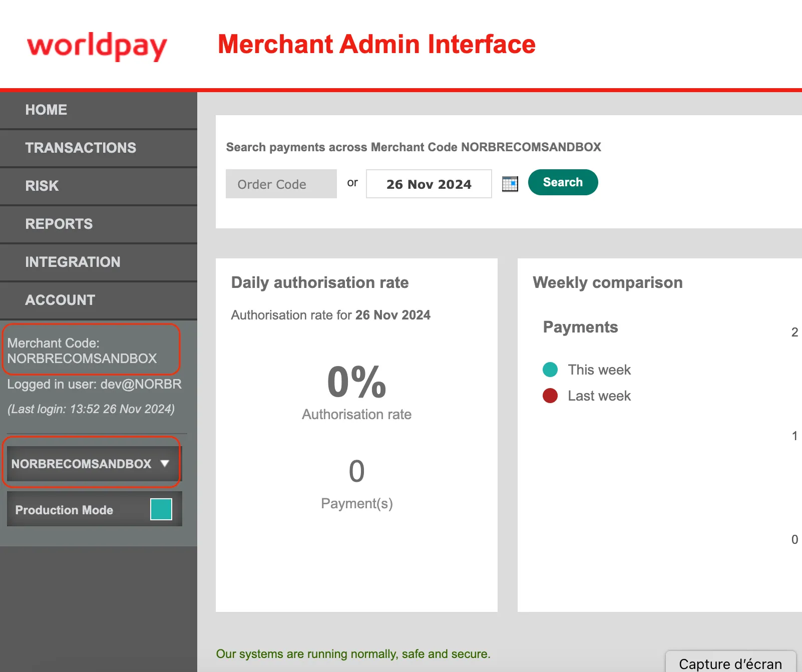Go to the TRANSACTIONS menu
The width and height of the screenshot is (802, 672).
point(99,148)
